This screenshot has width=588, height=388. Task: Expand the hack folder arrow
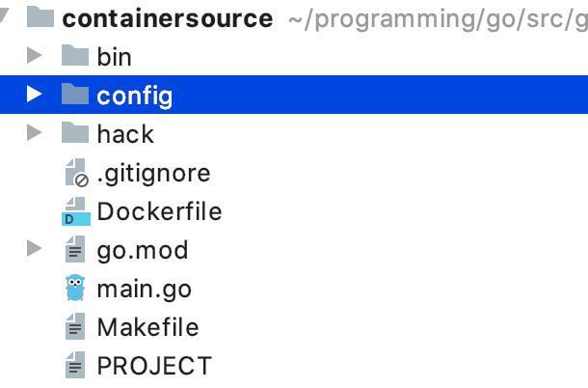pos(34,132)
